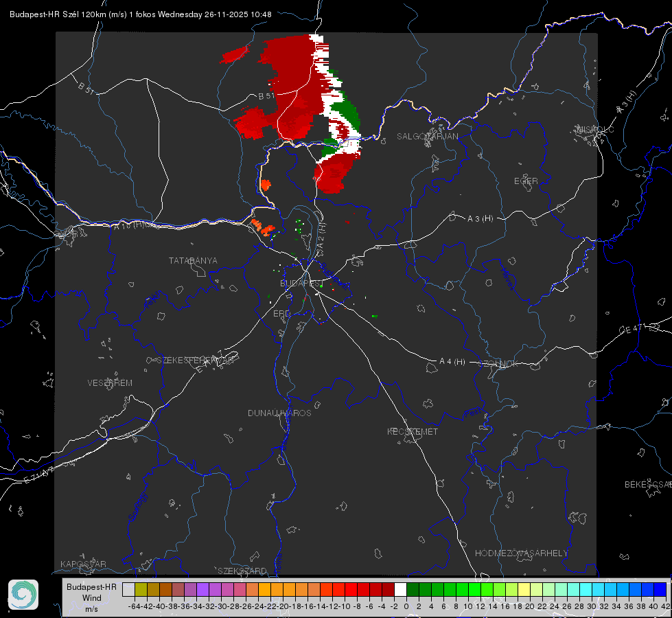Click the Budapest-HR Wind m/s legend label
The height and width of the screenshot is (618, 672).
(92, 598)
